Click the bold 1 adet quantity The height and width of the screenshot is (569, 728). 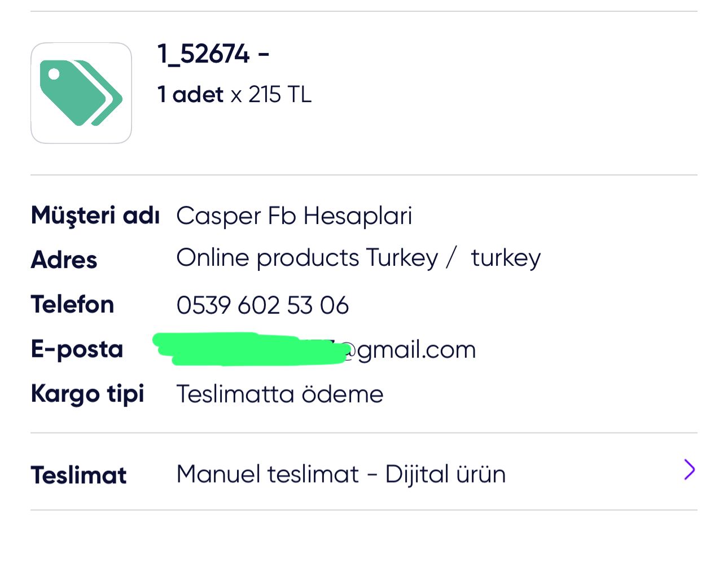click(191, 94)
